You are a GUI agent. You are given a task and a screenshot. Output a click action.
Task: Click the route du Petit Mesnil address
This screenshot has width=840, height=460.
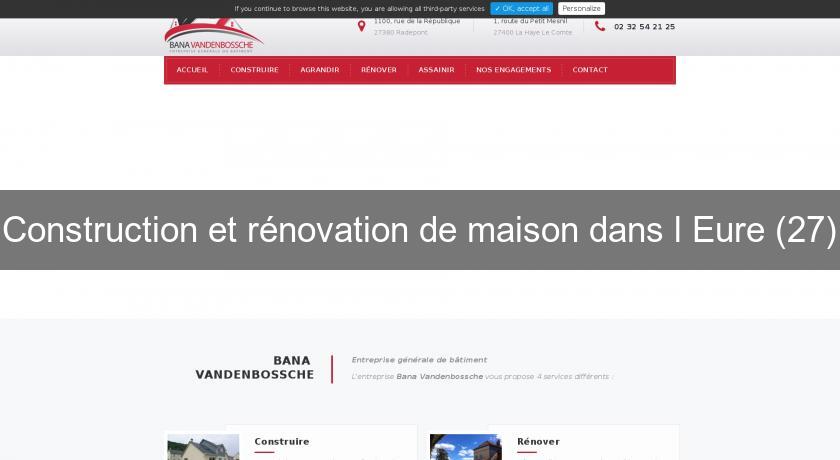tap(530, 21)
